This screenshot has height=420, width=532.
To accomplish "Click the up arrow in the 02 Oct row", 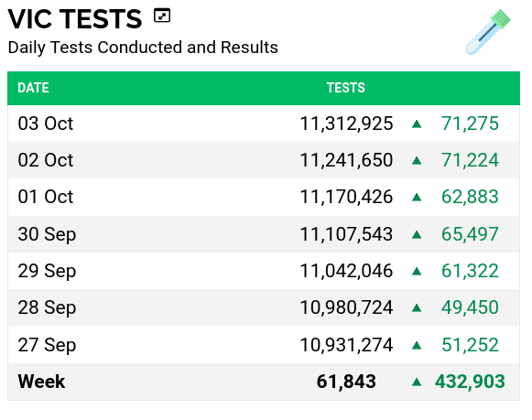I will [x=417, y=161].
